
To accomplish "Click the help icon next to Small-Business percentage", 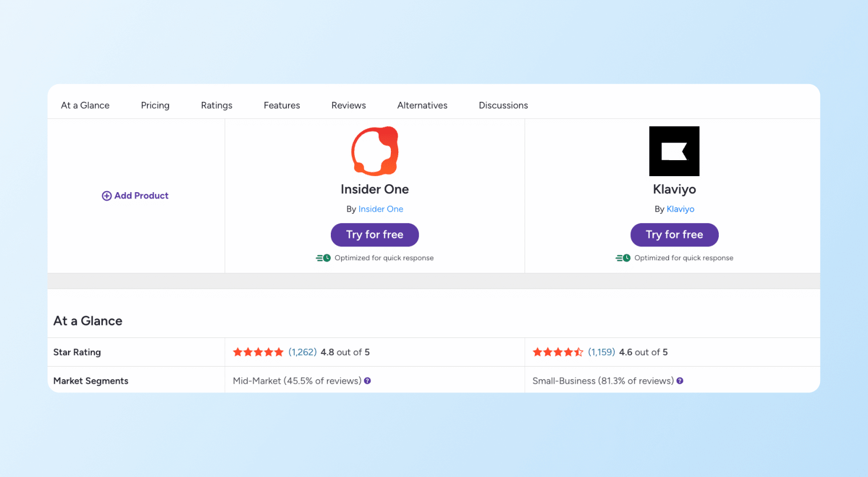I will click(x=679, y=380).
